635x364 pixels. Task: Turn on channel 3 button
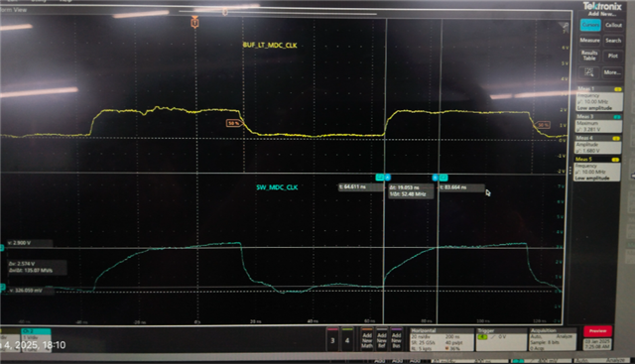[x=332, y=339]
